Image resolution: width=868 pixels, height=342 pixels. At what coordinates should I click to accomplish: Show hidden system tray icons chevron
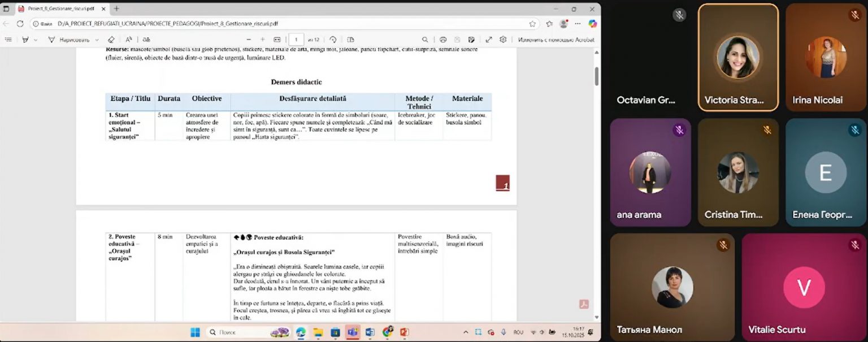click(466, 332)
